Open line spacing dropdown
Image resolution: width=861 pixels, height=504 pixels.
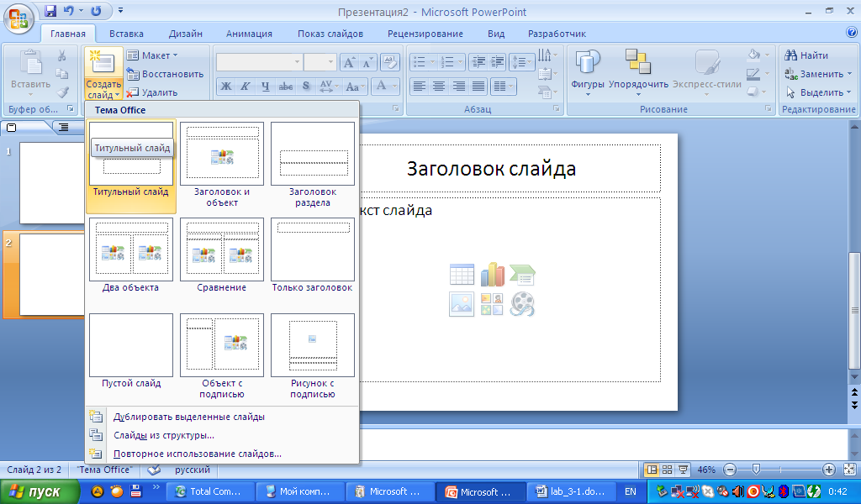[522, 62]
